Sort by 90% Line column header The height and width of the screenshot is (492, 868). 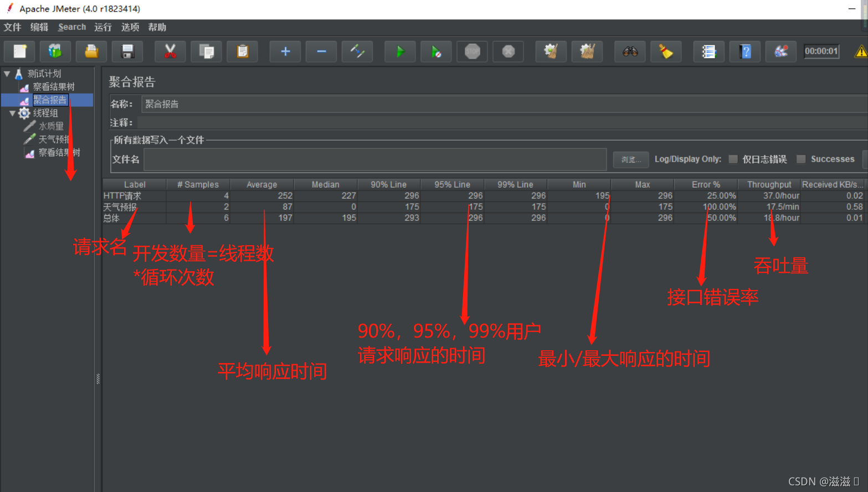click(388, 184)
